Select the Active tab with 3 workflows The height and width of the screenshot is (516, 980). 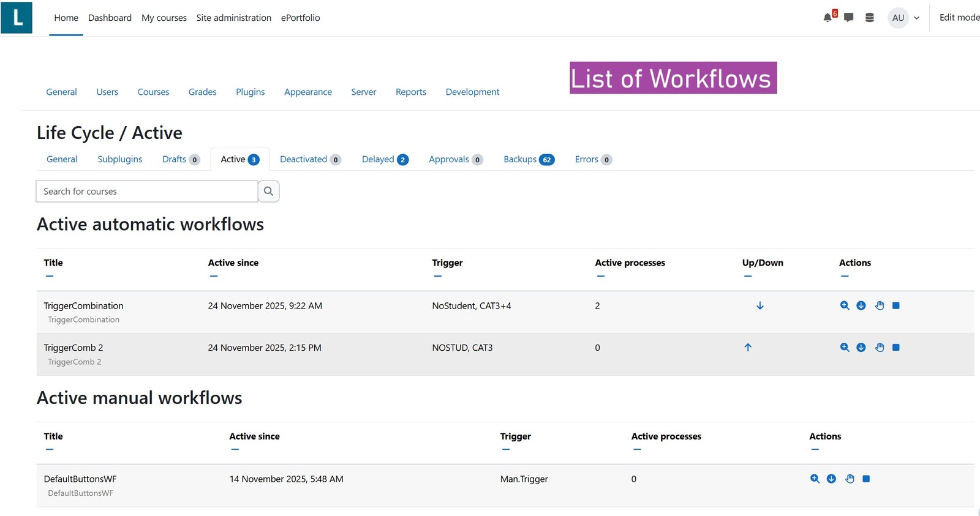click(x=240, y=159)
